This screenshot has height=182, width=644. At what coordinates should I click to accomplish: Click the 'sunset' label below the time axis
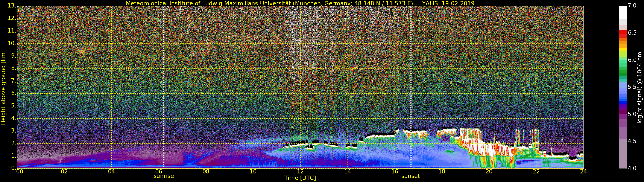pos(410,176)
